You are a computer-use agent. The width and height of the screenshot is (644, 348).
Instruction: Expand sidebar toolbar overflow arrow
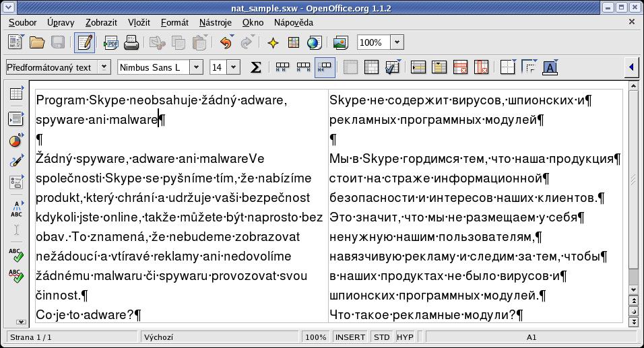pyautogui.click(x=21, y=322)
